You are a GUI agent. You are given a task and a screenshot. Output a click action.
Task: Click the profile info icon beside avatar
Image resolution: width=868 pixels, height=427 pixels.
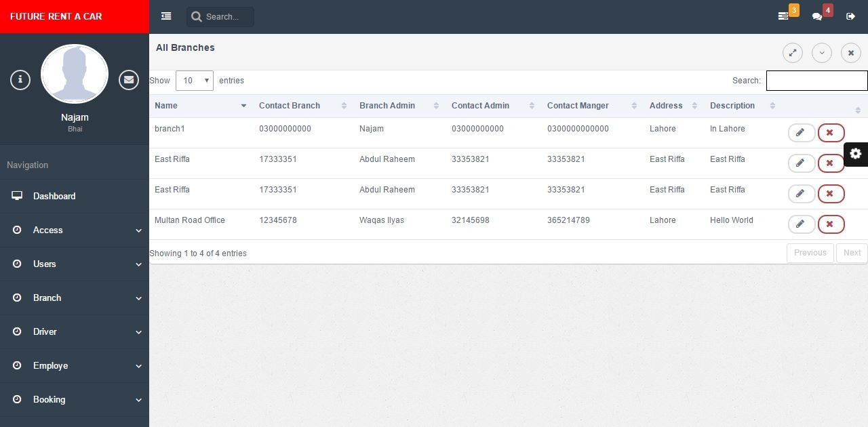[20, 80]
